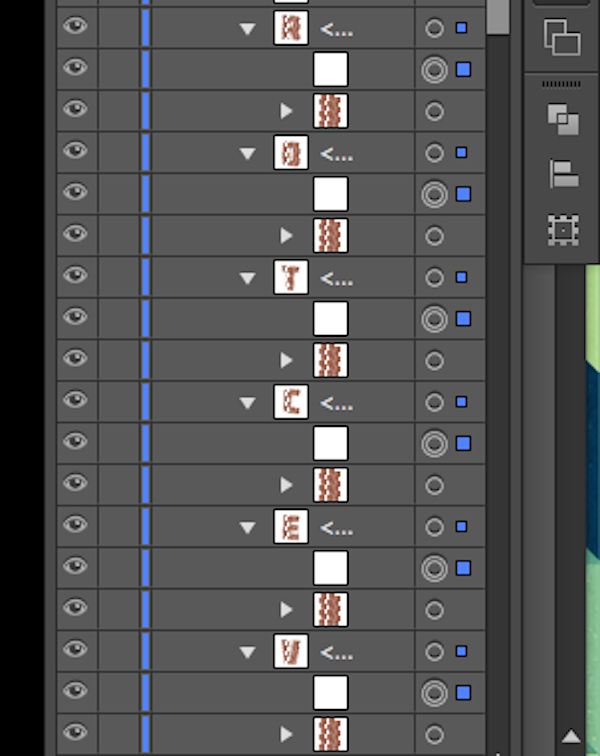Select the white thumbnail under the T group
Viewport: 600px width, 756px height.
coord(330,318)
